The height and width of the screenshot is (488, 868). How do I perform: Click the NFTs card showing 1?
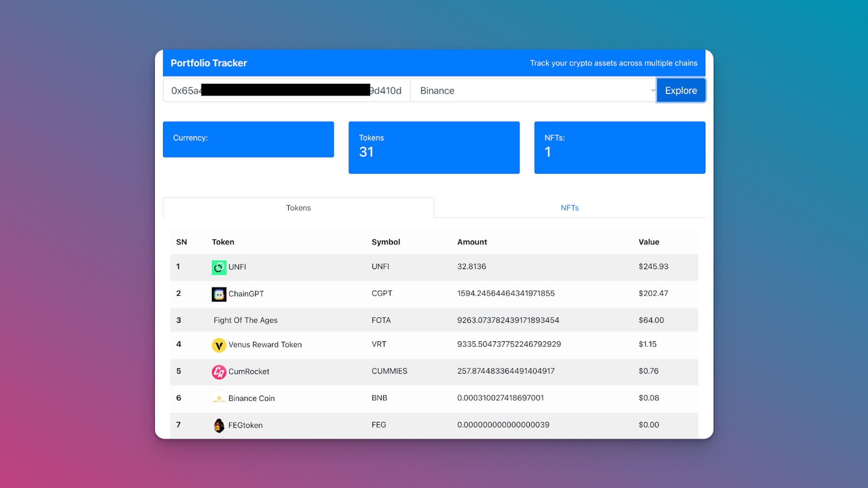619,147
